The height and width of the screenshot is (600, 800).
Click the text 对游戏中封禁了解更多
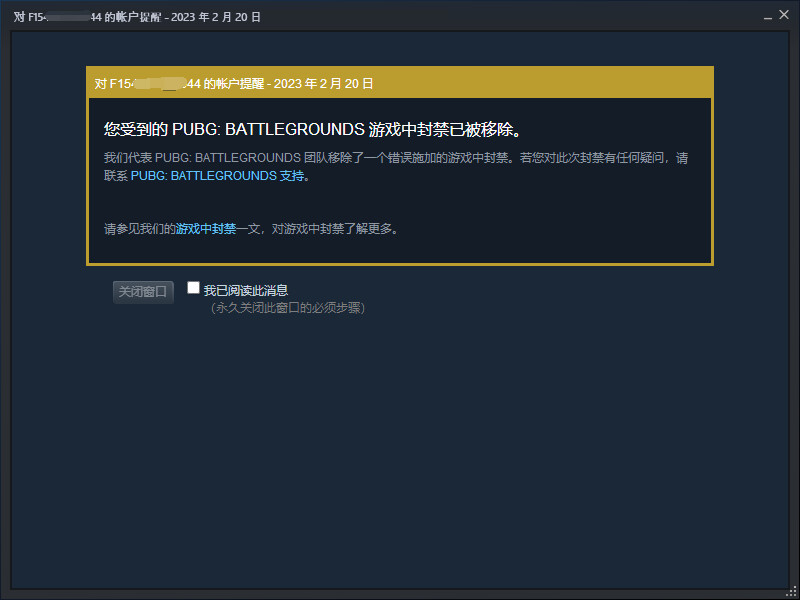[335, 229]
